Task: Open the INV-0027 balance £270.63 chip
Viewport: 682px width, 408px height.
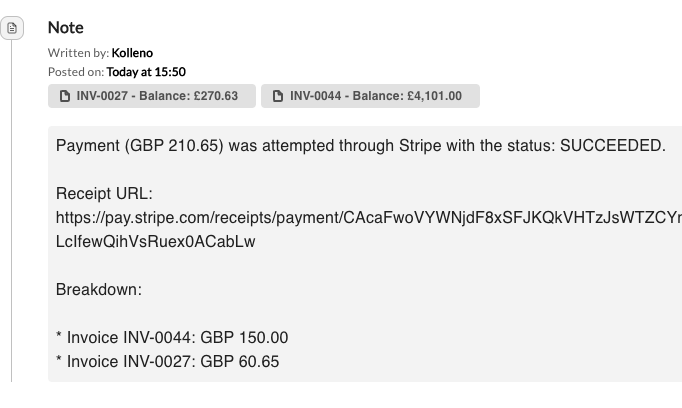Action: click(x=152, y=96)
